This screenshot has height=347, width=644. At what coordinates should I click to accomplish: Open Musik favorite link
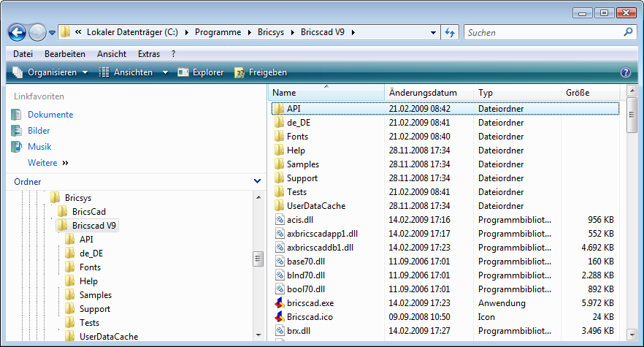pos(39,147)
